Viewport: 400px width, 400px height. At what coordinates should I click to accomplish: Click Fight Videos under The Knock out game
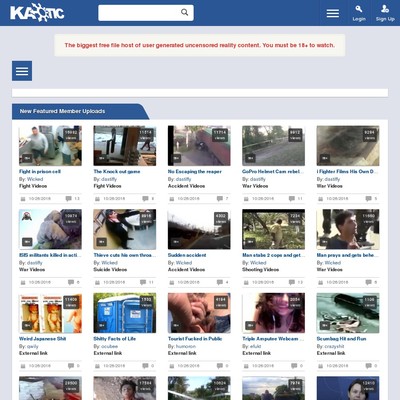click(107, 186)
